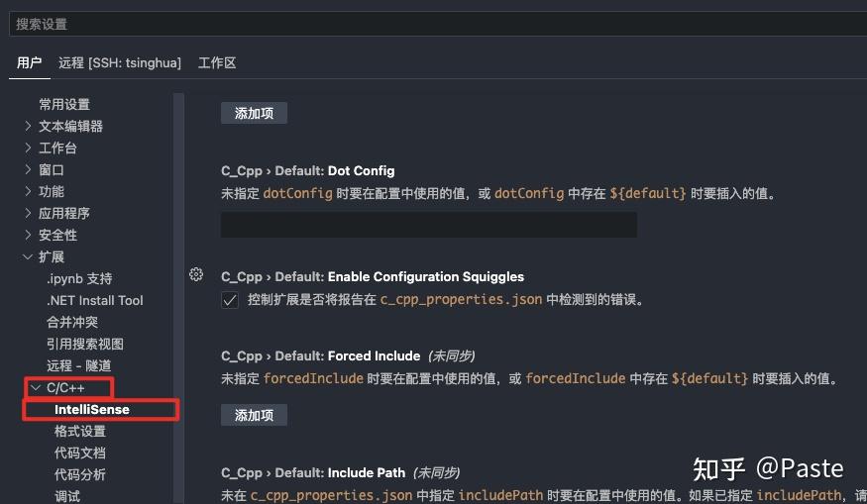Expand the 安全性 category chevron
This screenshot has height=504, width=867.
(28, 235)
